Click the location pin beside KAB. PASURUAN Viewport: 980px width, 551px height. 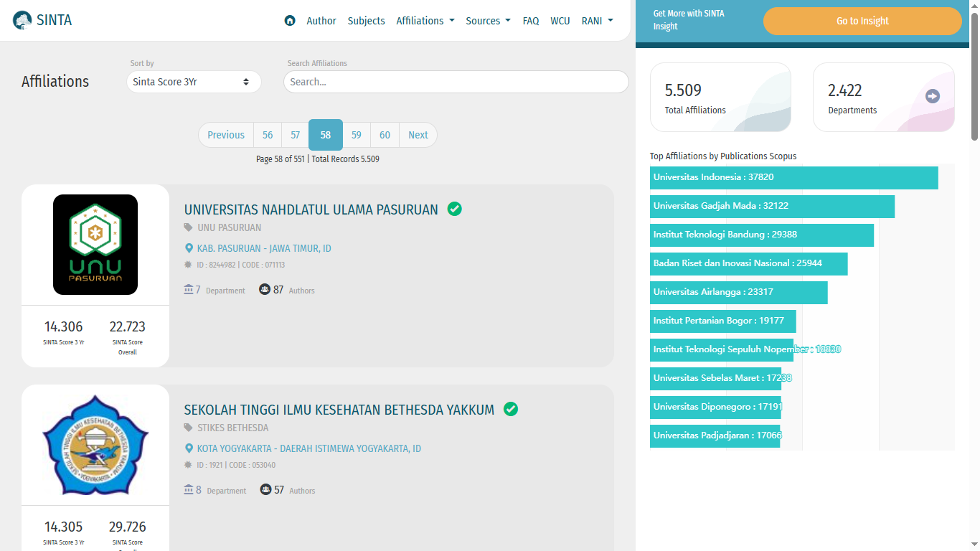click(x=189, y=248)
